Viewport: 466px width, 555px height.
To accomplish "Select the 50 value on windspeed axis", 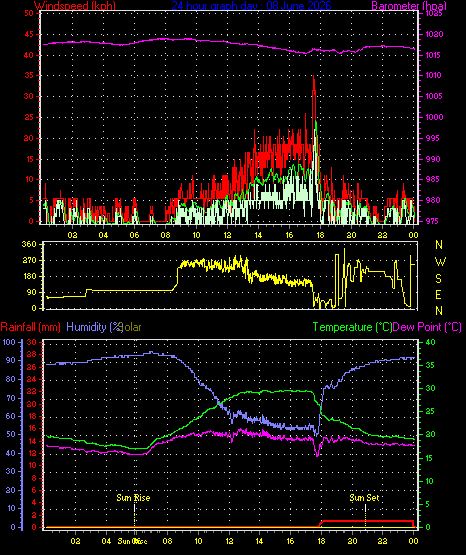I will (29, 13).
